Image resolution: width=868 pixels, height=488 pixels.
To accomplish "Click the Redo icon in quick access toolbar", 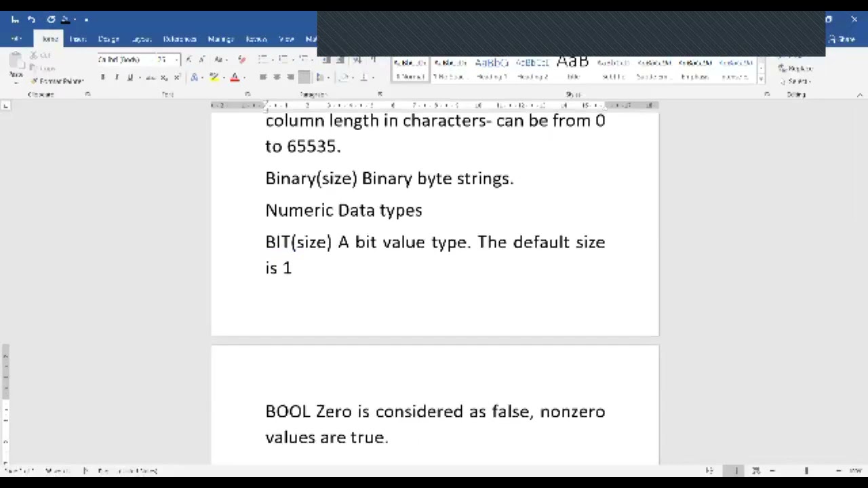I will (x=50, y=20).
